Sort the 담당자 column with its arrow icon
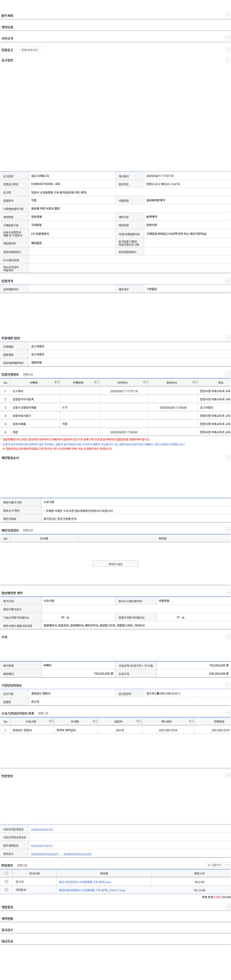The image size is (231, 980). (137, 721)
